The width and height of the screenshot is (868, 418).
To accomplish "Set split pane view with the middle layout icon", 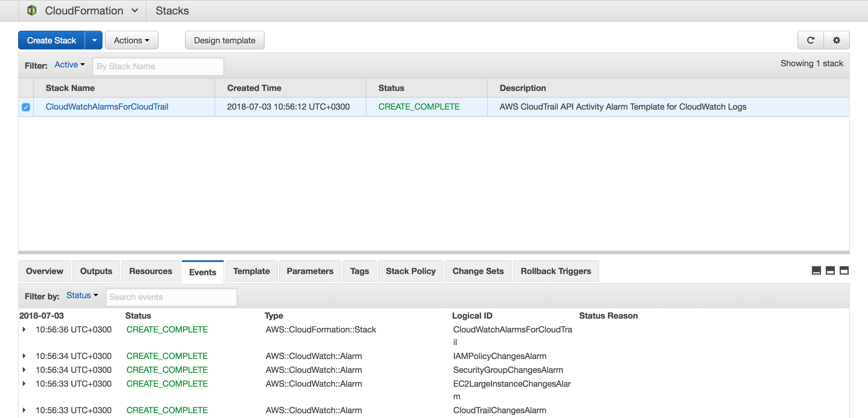I will tap(830, 270).
